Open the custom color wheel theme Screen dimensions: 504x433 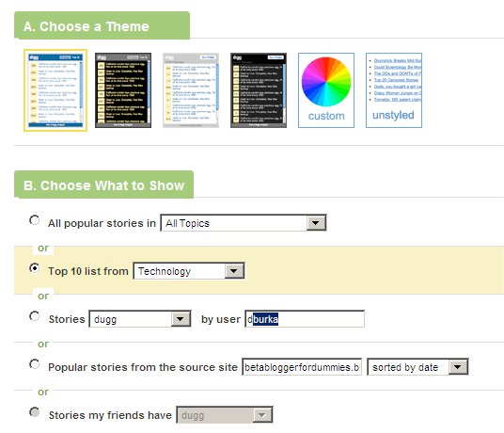pos(326,90)
